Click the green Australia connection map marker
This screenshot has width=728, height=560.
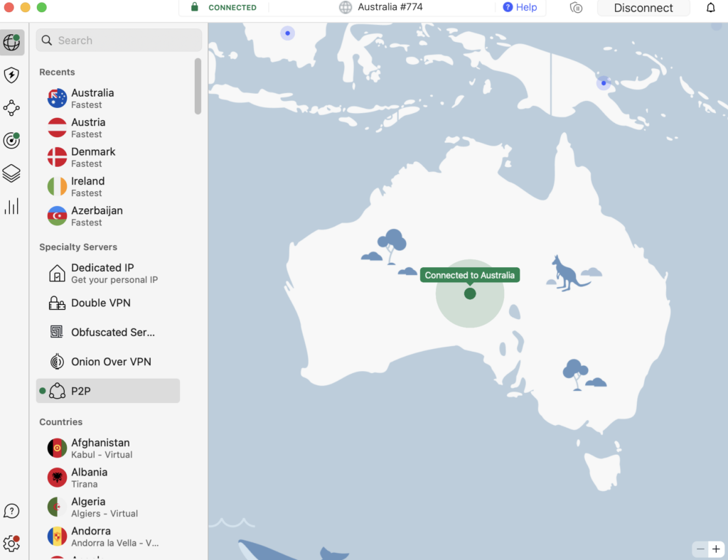(470, 294)
